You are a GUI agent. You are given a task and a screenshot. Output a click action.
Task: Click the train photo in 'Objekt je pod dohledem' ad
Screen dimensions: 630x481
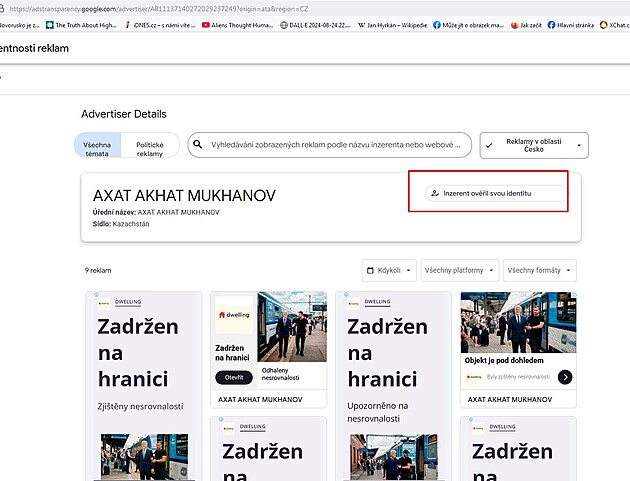[518, 322]
